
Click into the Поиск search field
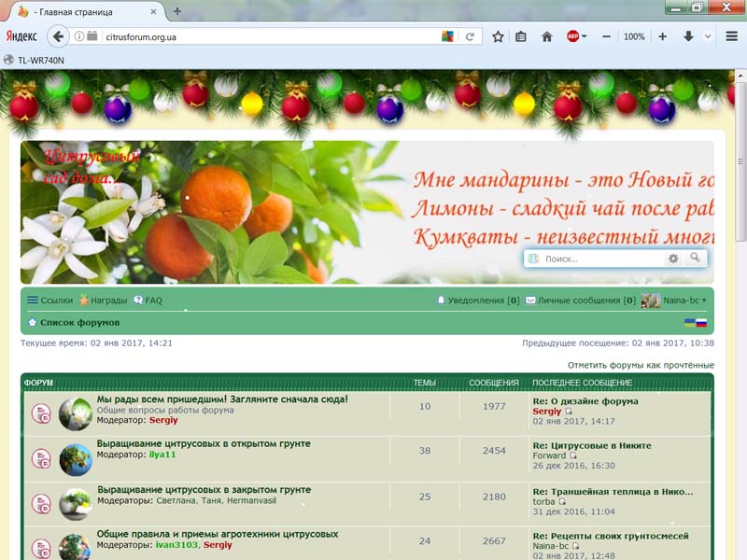(598, 259)
